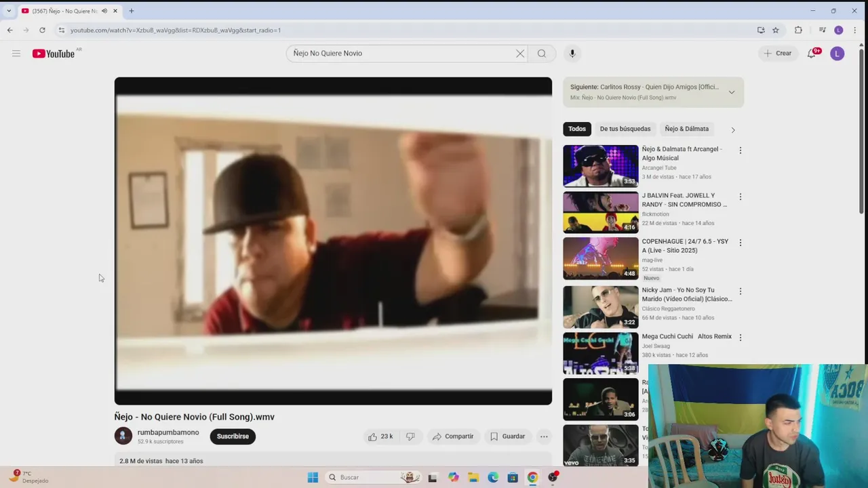Open the Chrome three-dot menu
The width and height of the screenshot is (868, 488).
pos(855,30)
